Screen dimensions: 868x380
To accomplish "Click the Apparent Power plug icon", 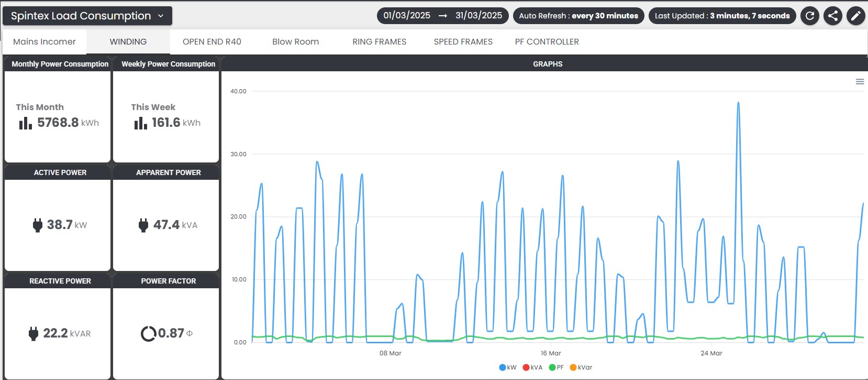I will (x=143, y=225).
